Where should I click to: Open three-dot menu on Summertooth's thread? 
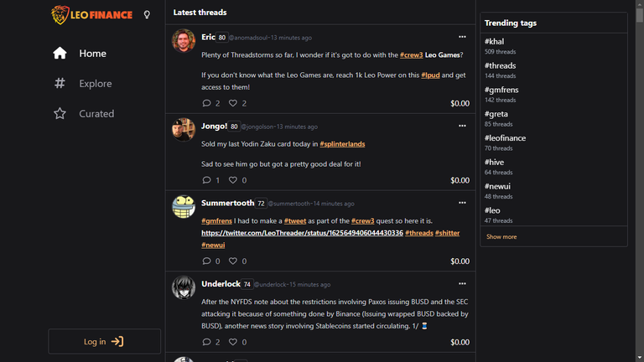pos(462,203)
